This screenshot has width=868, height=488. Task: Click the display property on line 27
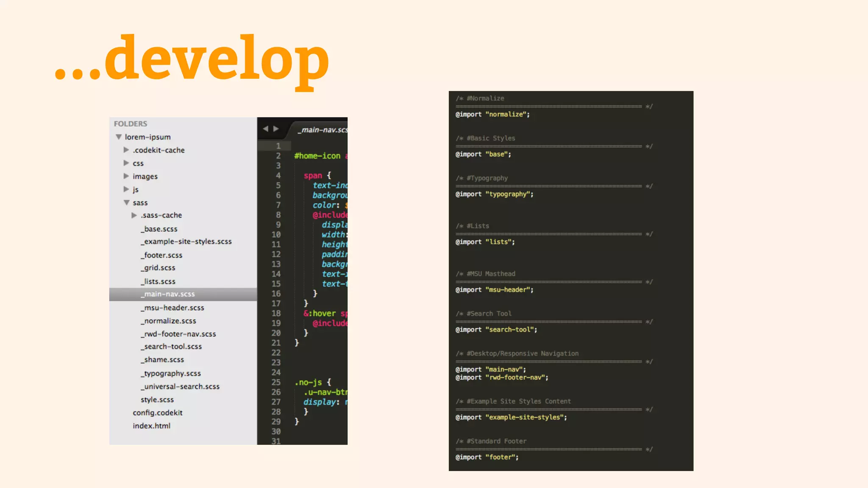pos(320,402)
